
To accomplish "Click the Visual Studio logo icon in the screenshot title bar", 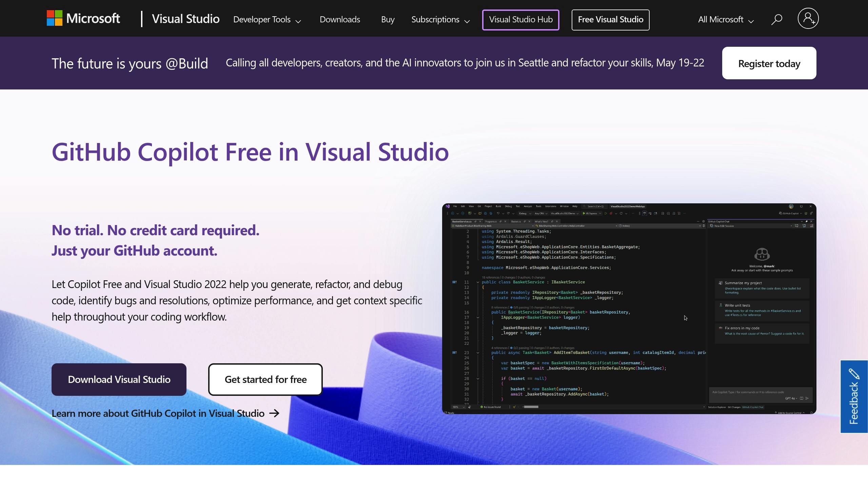I will click(448, 206).
